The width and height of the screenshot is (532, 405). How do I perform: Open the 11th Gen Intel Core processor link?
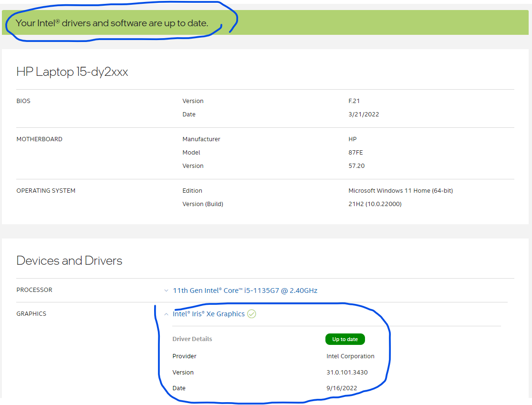click(245, 290)
